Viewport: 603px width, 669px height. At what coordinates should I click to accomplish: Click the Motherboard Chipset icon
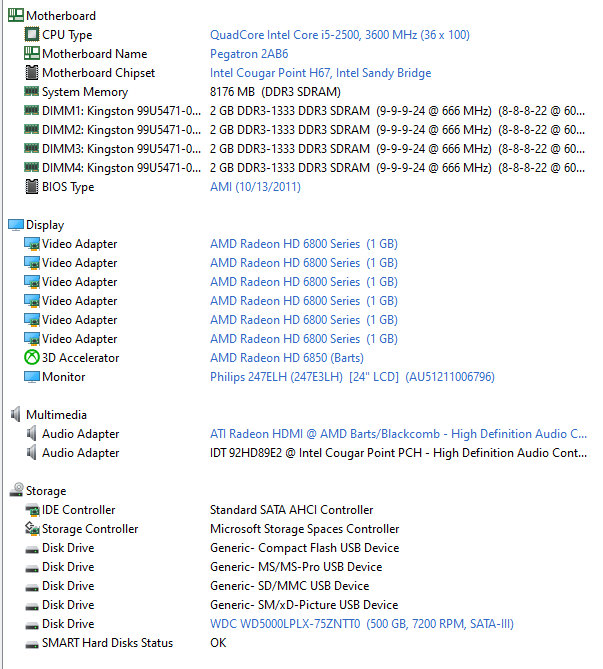(x=31, y=73)
